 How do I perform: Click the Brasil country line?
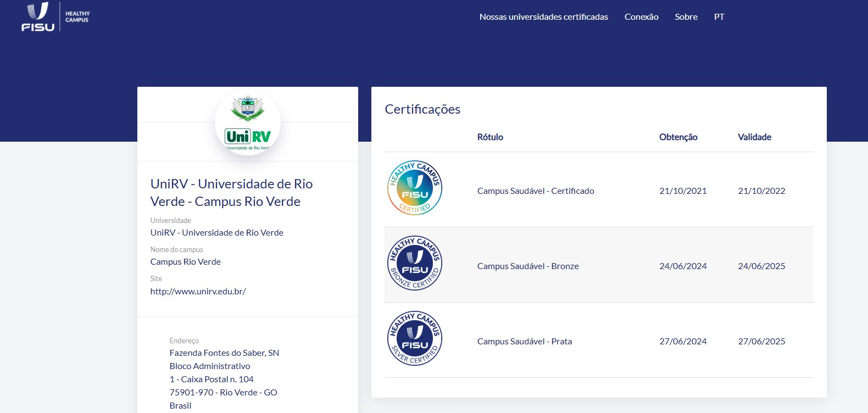click(x=180, y=406)
